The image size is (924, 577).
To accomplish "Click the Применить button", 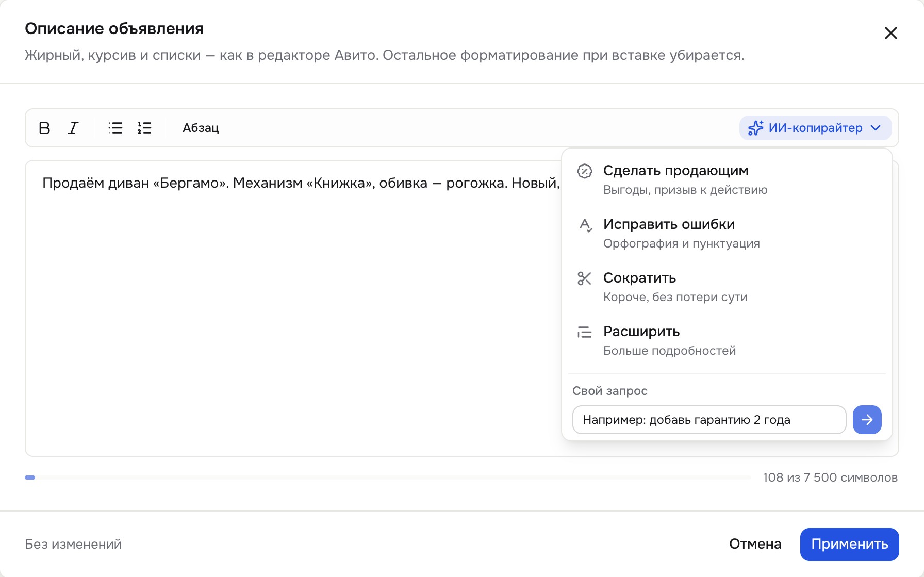I will [x=849, y=544].
